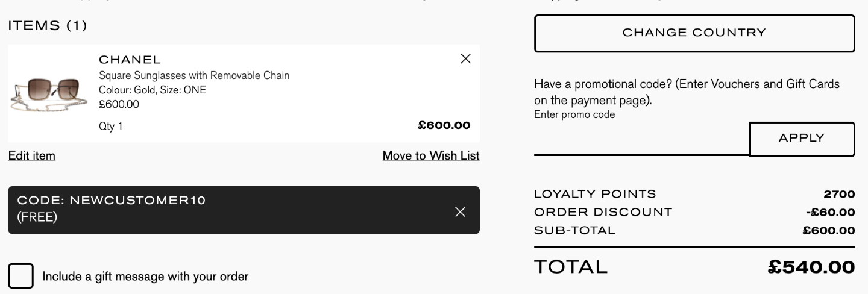Focus the Enter promo code field
The height and width of the screenshot is (294, 868).
tap(641, 139)
